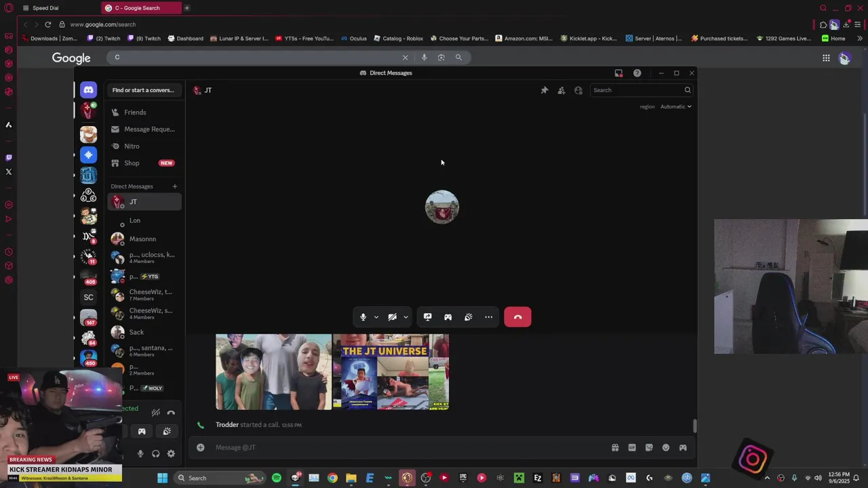868x488 pixels.
Task: Start activity from voice panel gamepad
Action: point(142,431)
